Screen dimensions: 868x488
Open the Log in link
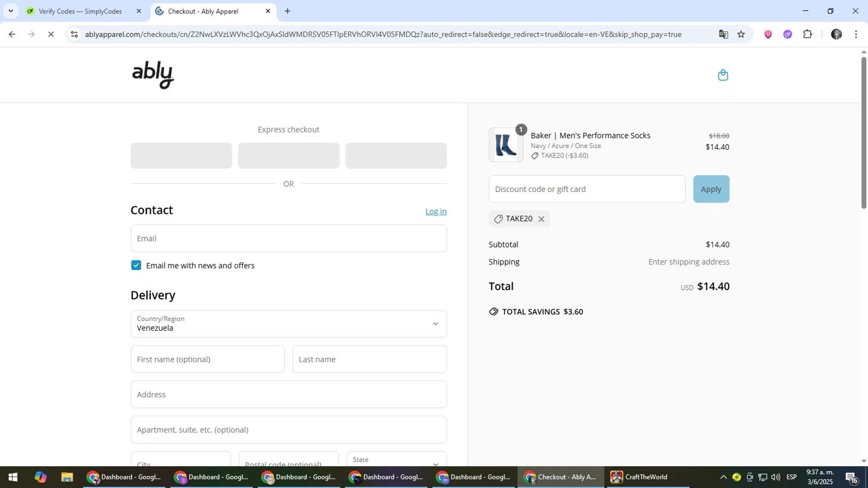point(436,212)
